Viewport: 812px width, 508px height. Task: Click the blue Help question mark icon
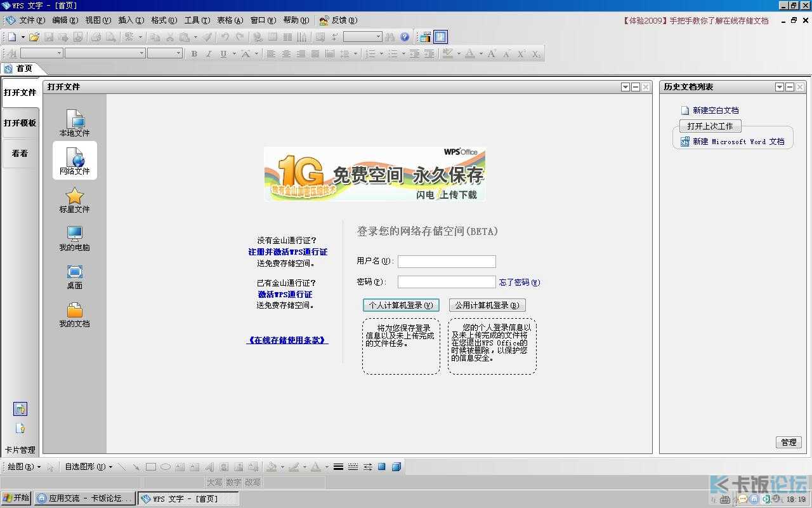click(x=405, y=37)
